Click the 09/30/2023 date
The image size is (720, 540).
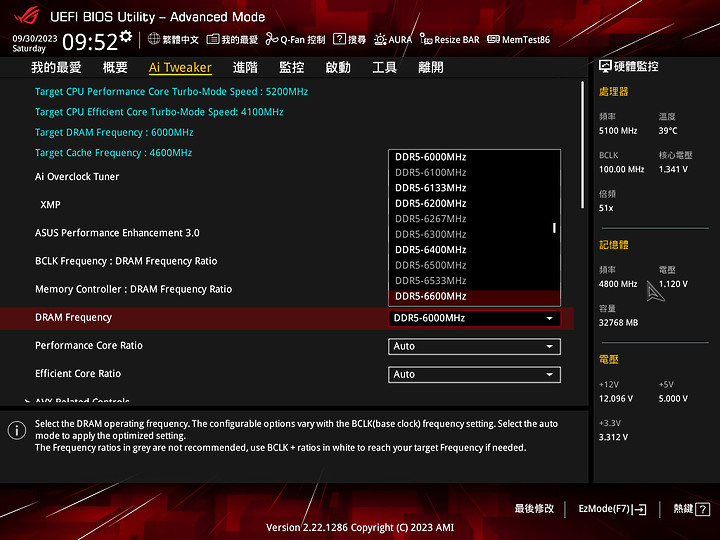[x=34, y=38]
